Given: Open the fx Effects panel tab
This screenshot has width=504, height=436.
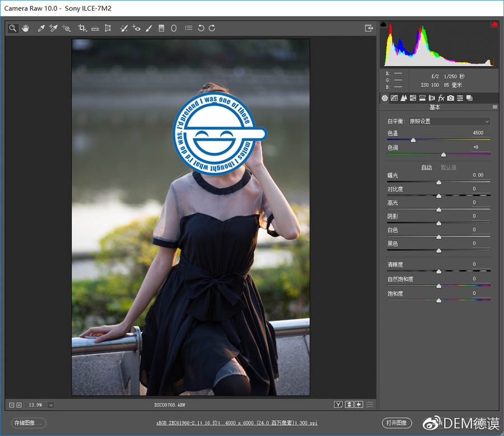Looking at the screenshot, I should (x=441, y=98).
